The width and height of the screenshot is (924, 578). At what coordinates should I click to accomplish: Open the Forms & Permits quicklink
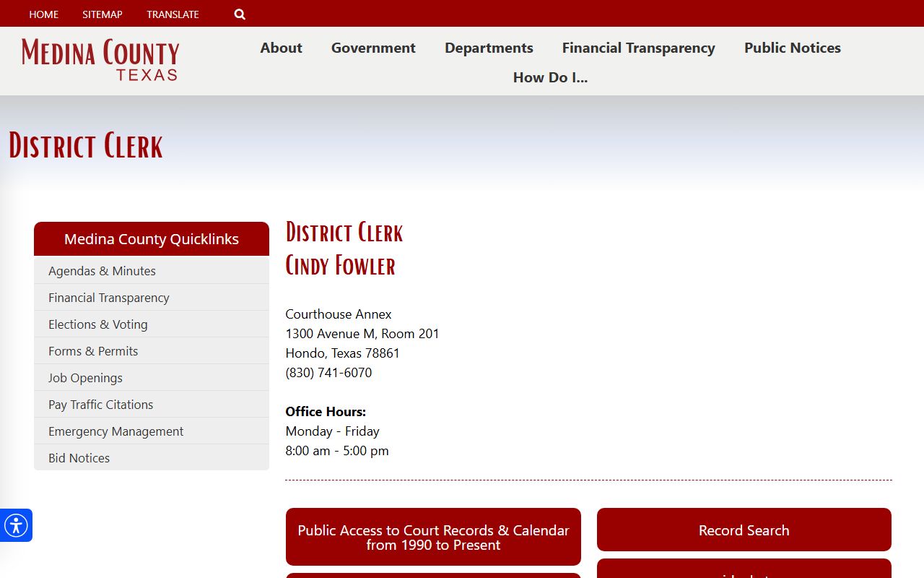(93, 351)
